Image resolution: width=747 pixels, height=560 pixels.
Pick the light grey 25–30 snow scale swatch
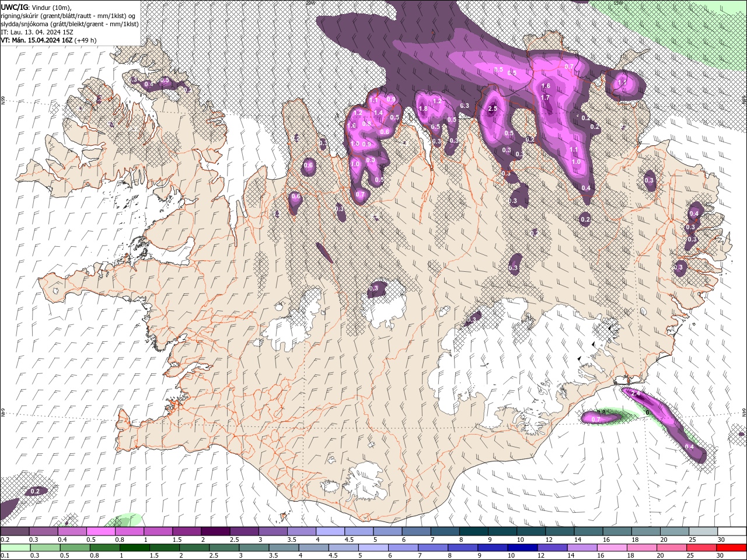tap(703, 531)
